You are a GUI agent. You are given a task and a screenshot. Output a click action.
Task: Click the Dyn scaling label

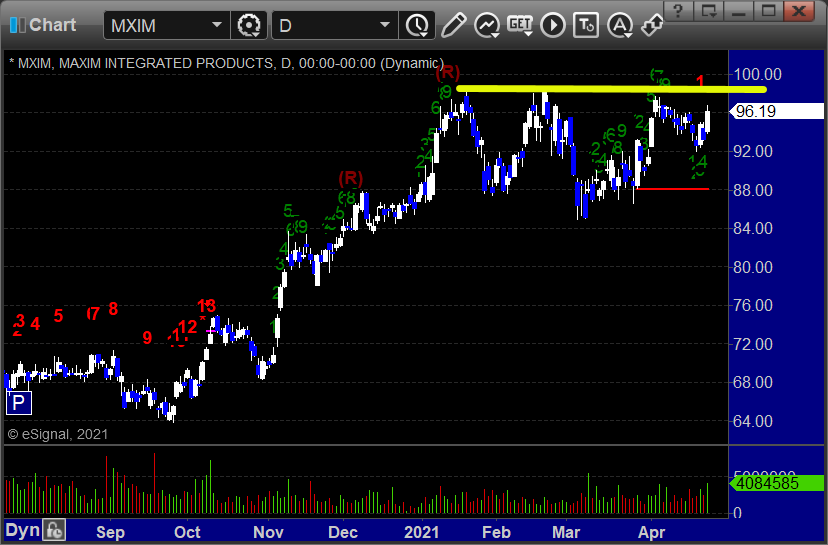23,530
